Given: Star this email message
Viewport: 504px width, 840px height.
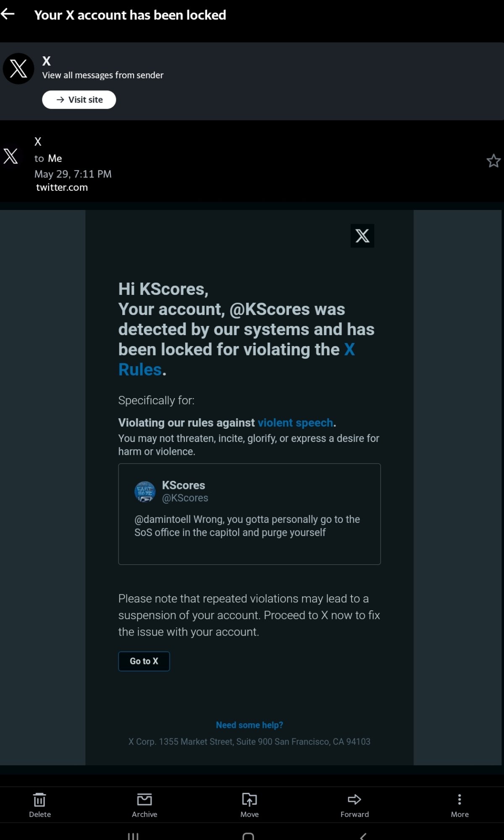Looking at the screenshot, I should 493,161.
